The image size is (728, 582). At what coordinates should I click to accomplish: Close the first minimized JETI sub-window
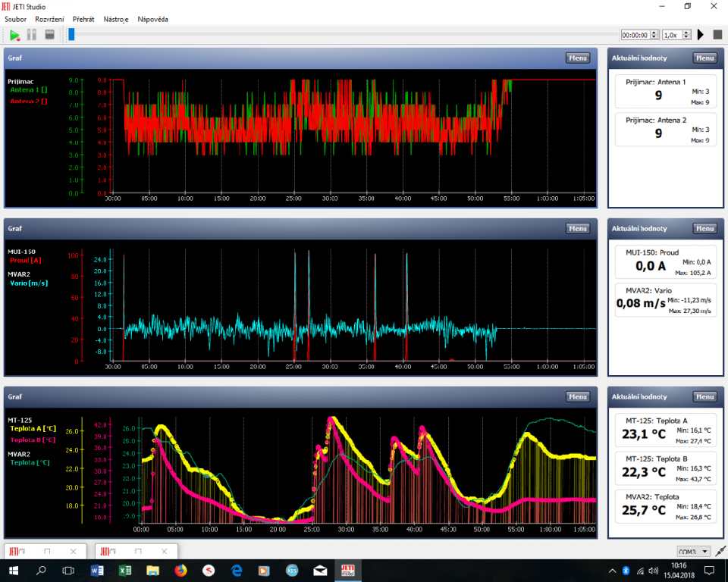73,551
